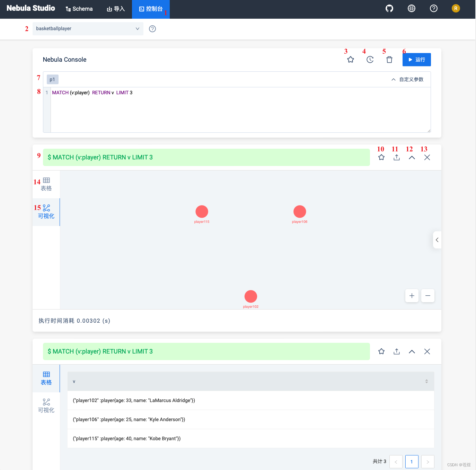Click into the query editor text area

pyautogui.click(x=240, y=110)
